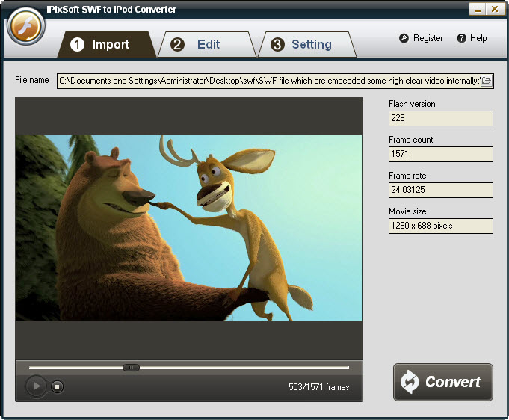509x420 pixels.
Task: Click the Movie size label
Action: (407, 211)
